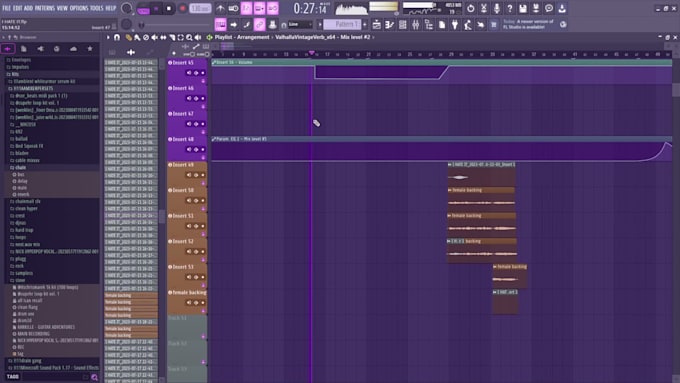Click the download content library icon
This screenshot has width=680, height=383.
click(562, 8)
